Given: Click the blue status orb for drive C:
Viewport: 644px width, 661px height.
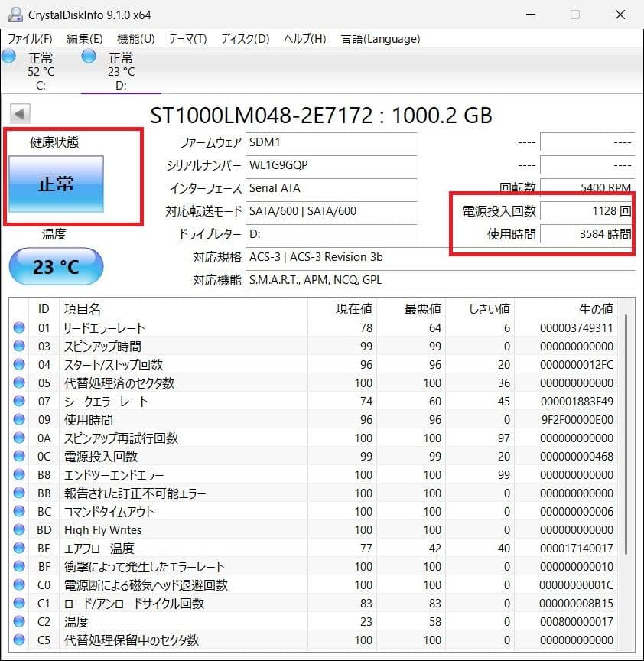Looking at the screenshot, I should pos(8,56).
